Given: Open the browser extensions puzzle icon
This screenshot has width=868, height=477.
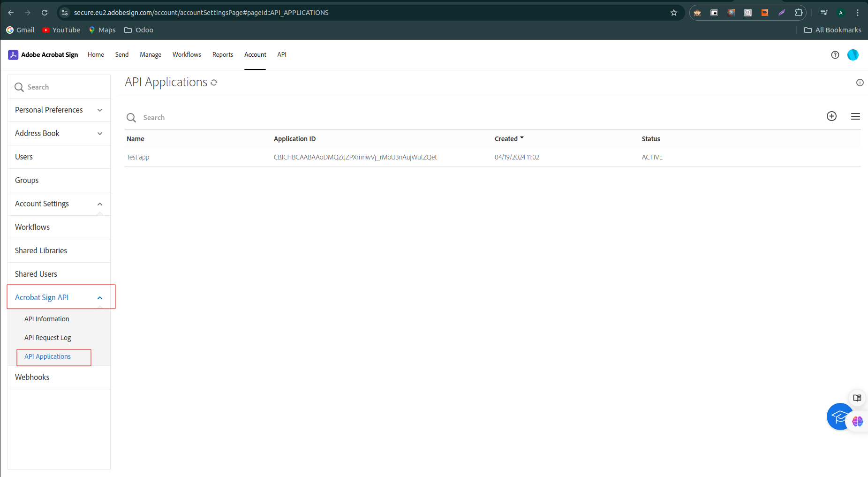Looking at the screenshot, I should coord(799,13).
